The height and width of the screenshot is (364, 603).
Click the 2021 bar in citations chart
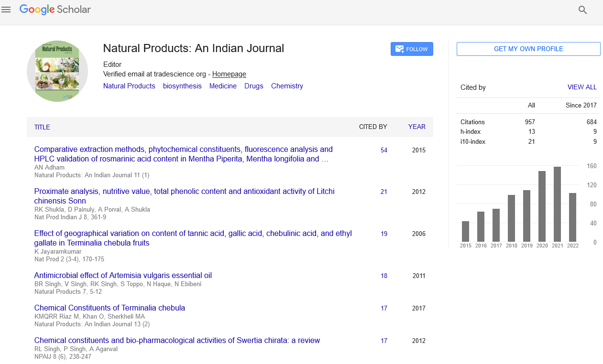pos(557,204)
